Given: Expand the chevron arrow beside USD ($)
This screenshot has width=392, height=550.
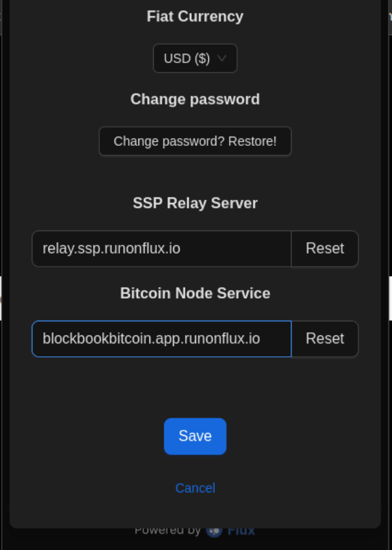Looking at the screenshot, I should (x=222, y=58).
